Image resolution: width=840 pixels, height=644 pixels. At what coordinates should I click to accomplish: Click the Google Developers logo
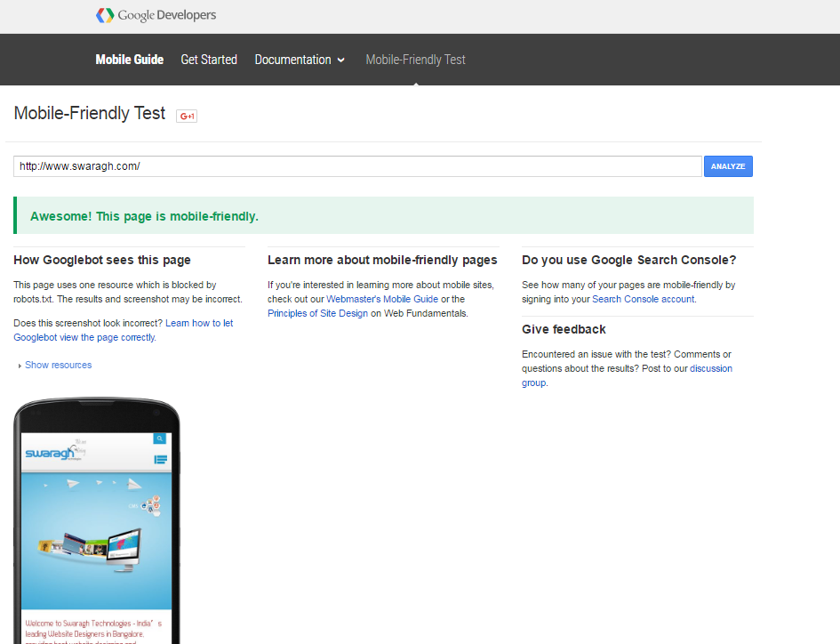156,15
